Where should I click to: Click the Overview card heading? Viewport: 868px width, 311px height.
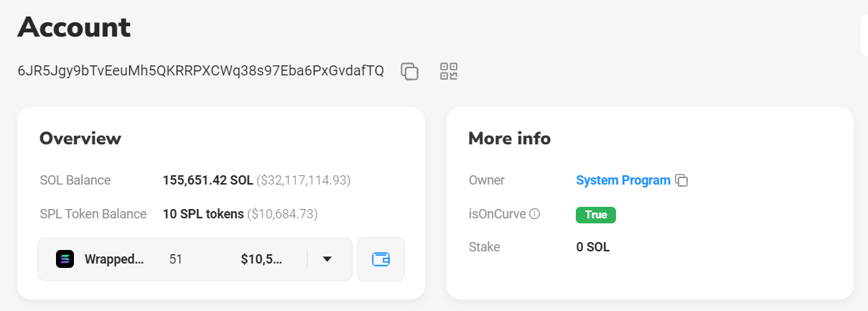pyautogui.click(x=80, y=139)
